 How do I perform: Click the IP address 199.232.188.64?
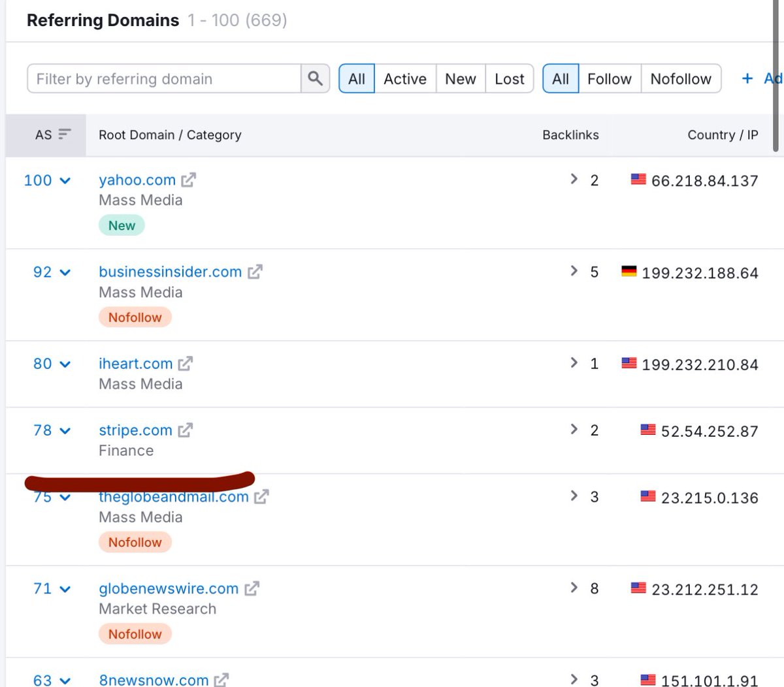point(700,273)
